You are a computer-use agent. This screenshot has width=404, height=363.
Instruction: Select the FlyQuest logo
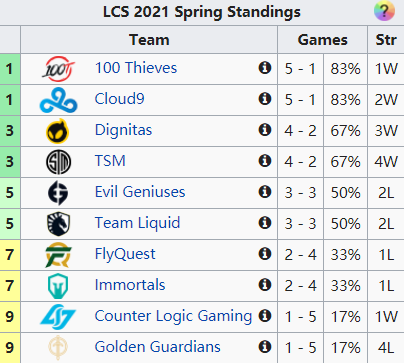[58, 255]
